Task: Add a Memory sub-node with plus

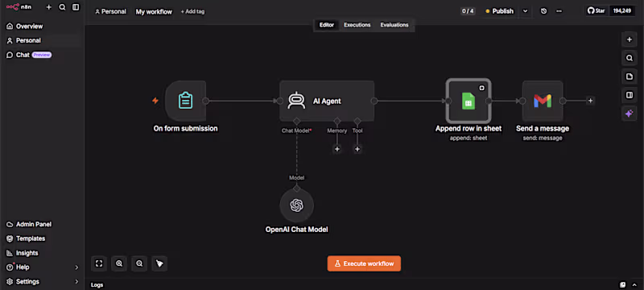Action: pyautogui.click(x=336, y=149)
